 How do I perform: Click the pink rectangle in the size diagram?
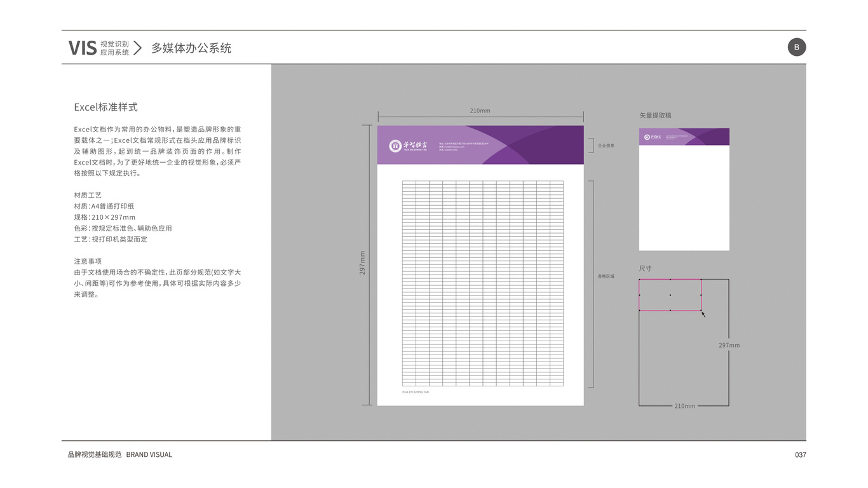click(670, 295)
